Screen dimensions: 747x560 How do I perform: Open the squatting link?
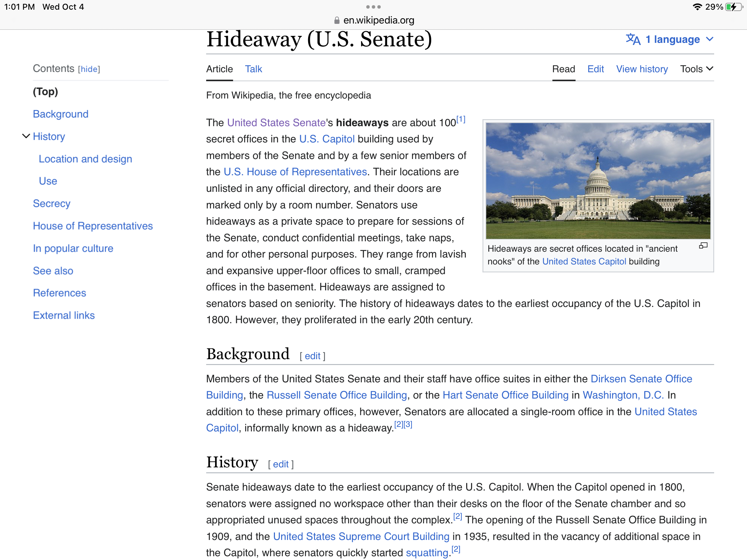[x=427, y=553]
